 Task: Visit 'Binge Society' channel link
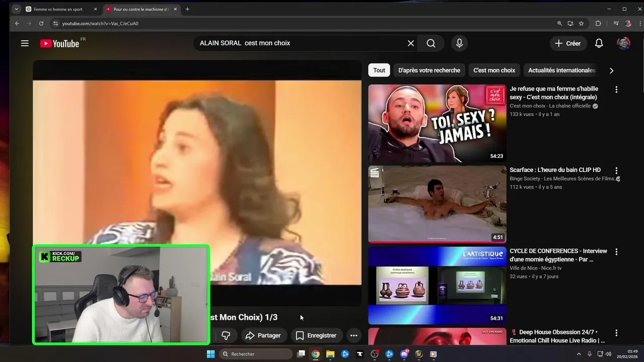(x=562, y=178)
